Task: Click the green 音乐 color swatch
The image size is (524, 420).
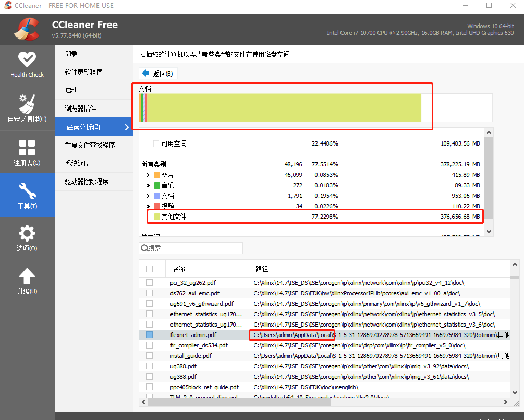Action: 157,185
